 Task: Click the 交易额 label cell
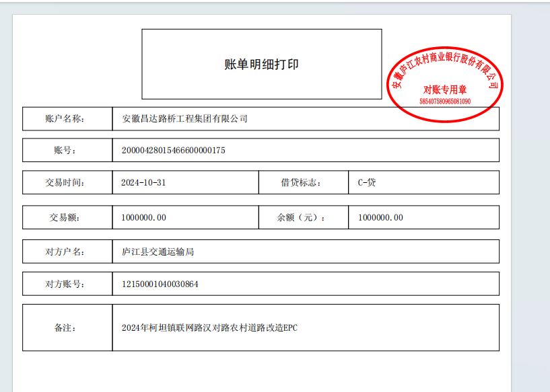click(x=67, y=218)
